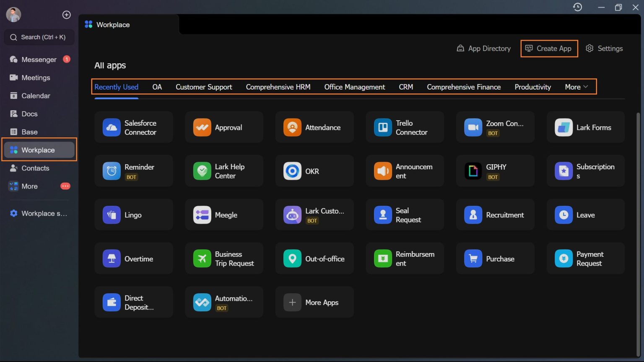Open the Salesforce Connector app icon
Image resolution: width=644 pixels, height=362 pixels.
point(112,127)
